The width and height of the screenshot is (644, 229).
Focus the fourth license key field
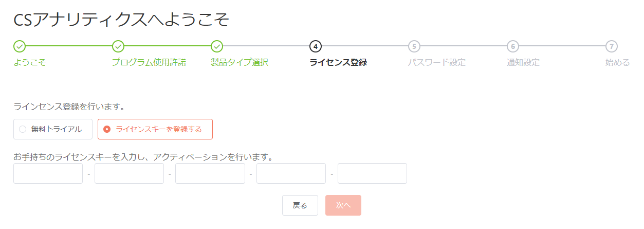coord(291,173)
